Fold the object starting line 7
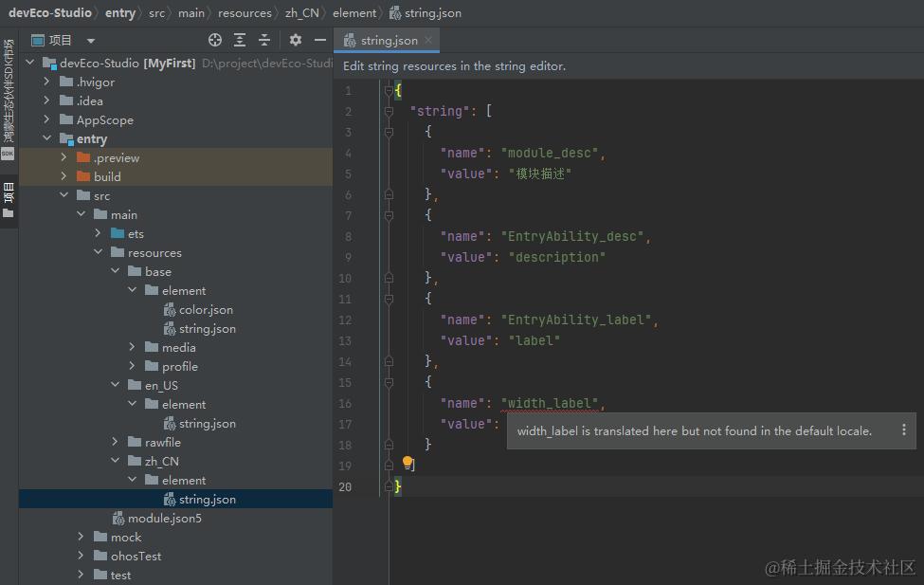The height and width of the screenshot is (585, 924). pos(389,216)
